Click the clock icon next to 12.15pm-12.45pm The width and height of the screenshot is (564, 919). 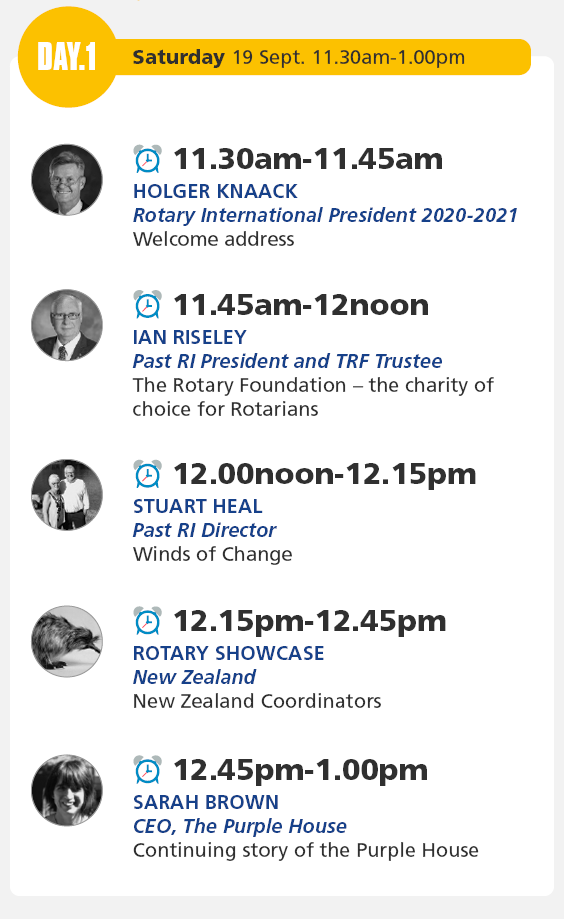(147, 621)
